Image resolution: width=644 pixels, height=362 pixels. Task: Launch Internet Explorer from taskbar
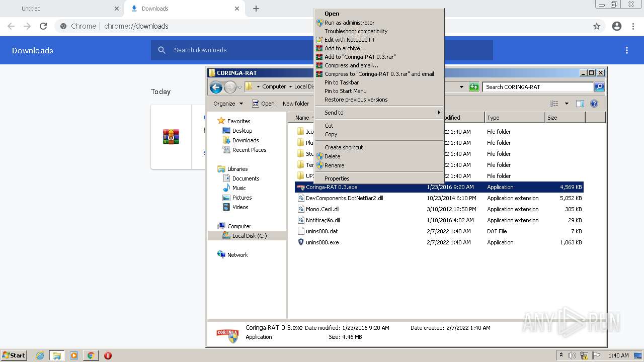pos(40,355)
